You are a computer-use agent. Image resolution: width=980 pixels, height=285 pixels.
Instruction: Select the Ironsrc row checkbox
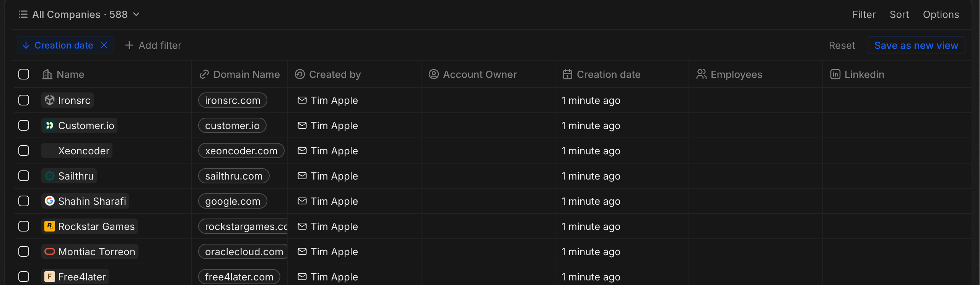tap(24, 100)
